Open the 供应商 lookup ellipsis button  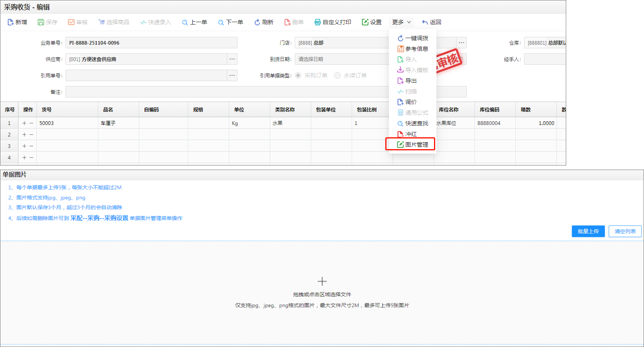232,59
